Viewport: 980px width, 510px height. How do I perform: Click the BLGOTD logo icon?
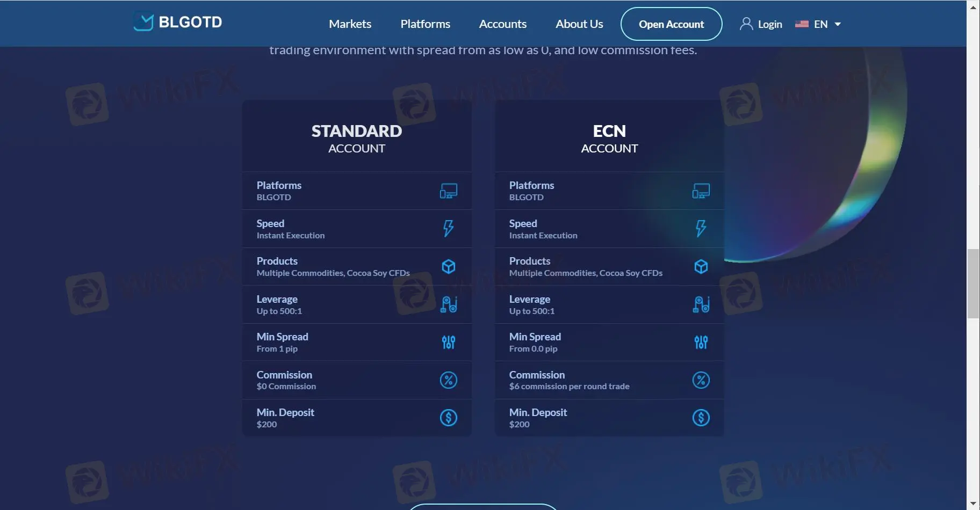(x=143, y=21)
